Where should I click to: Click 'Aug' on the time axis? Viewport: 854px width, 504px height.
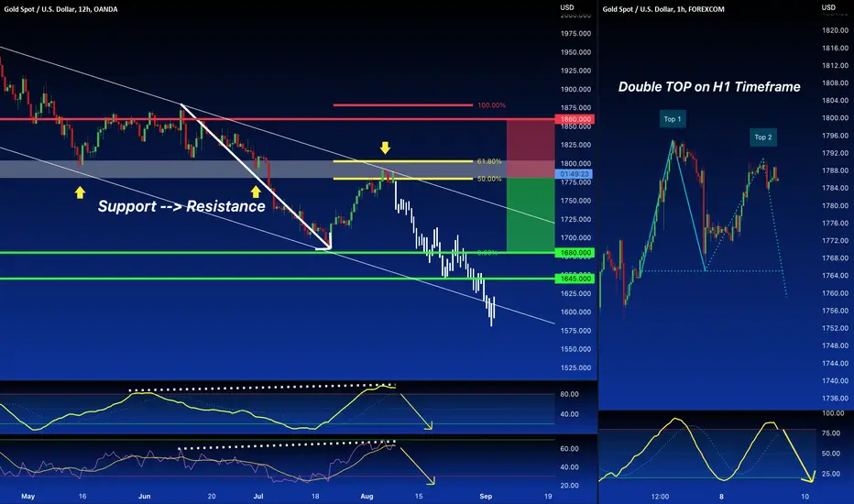point(367,497)
